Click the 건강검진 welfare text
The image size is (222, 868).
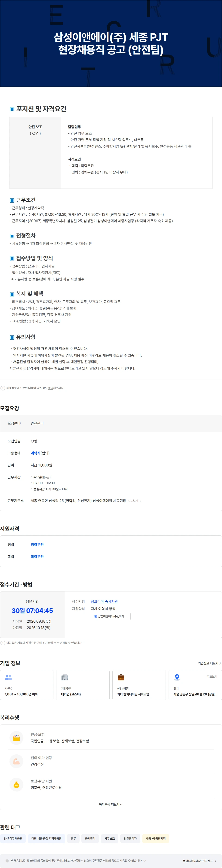click(37, 764)
